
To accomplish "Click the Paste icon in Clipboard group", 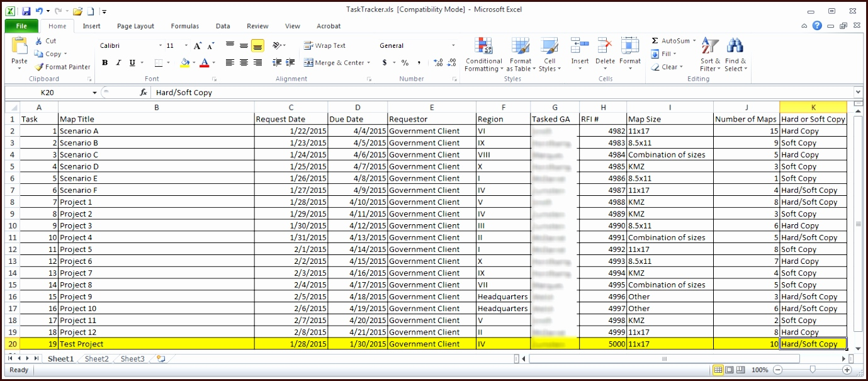I will (20, 48).
